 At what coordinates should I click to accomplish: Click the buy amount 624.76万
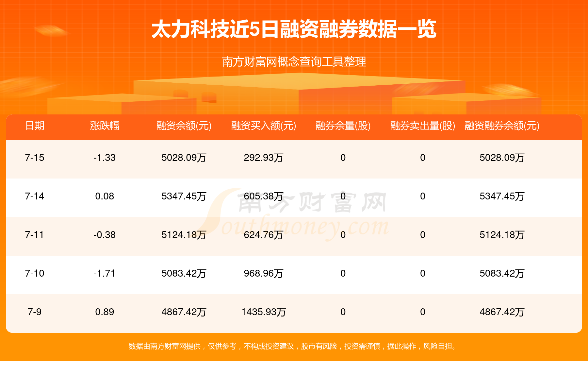[x=264, y=235]
